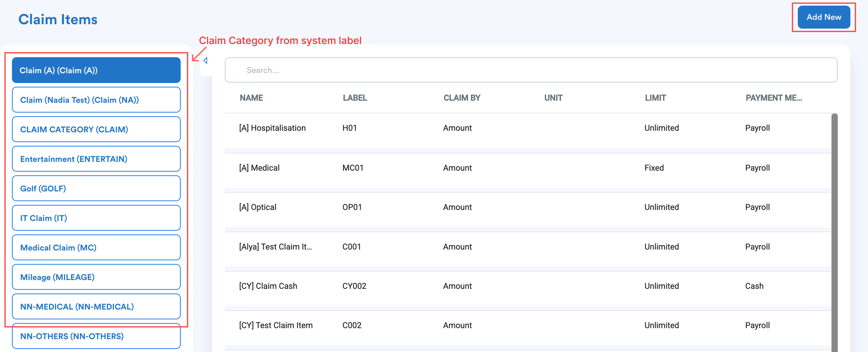Open the [A] Hospitalisation row
The width and height of the screenshot is (868, 352).
pyautogui.click(x=272, y=128)
